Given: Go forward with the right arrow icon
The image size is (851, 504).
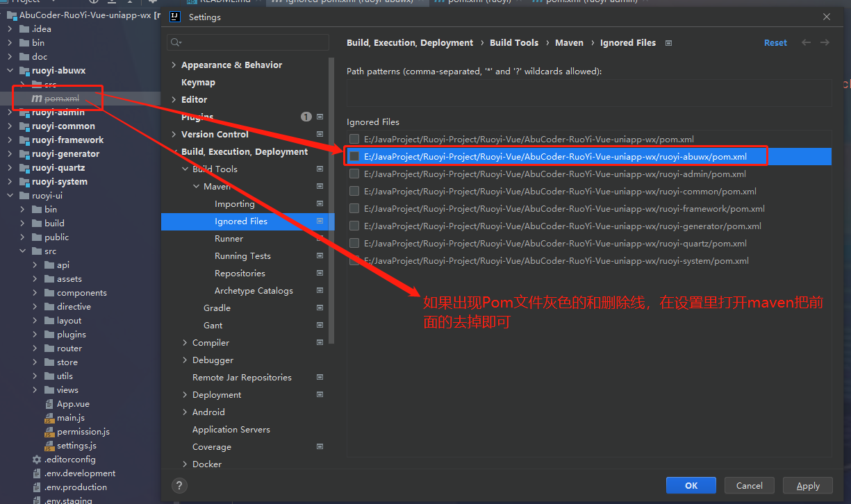Looking at the screenshot, I should pyautogui.click(x=825, y=43).
